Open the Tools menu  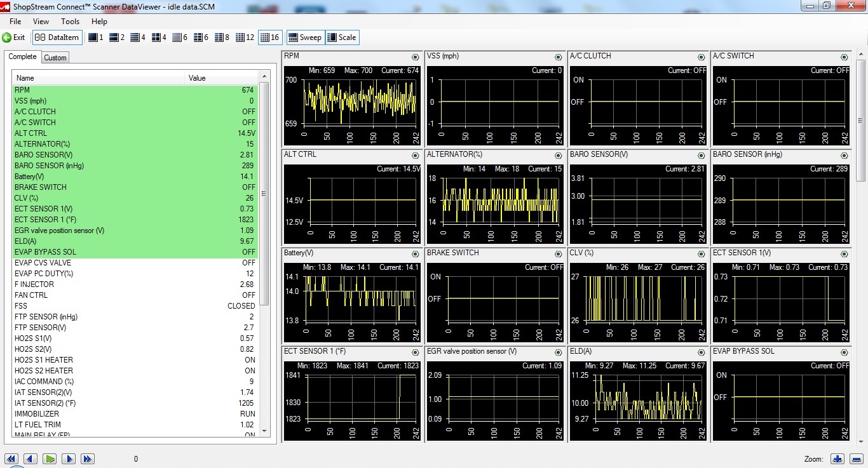[x=70, y=22]
